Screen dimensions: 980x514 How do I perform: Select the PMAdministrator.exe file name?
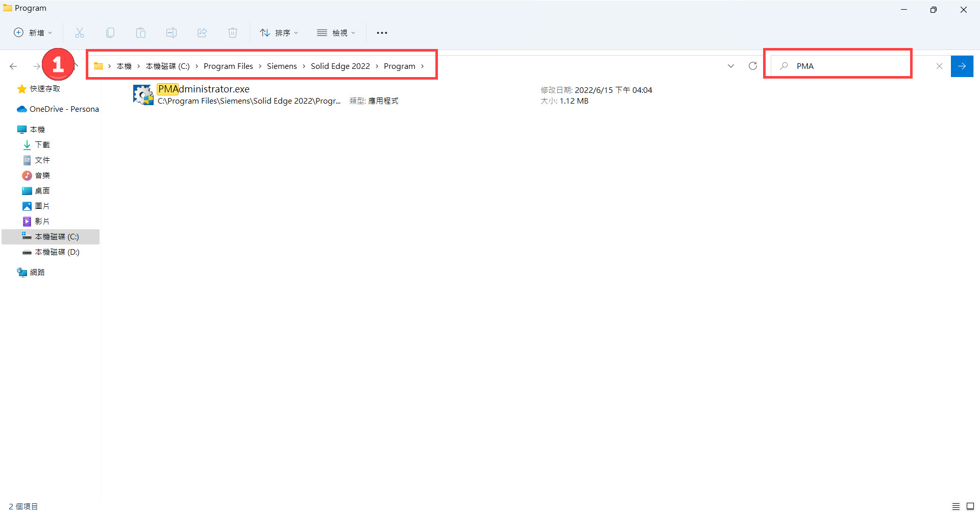click(204, 89)
